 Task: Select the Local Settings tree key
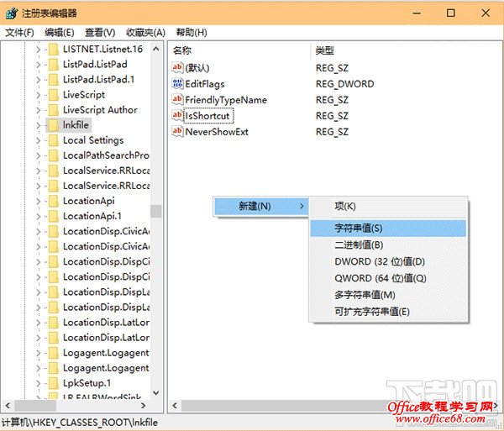pos(93,140)
